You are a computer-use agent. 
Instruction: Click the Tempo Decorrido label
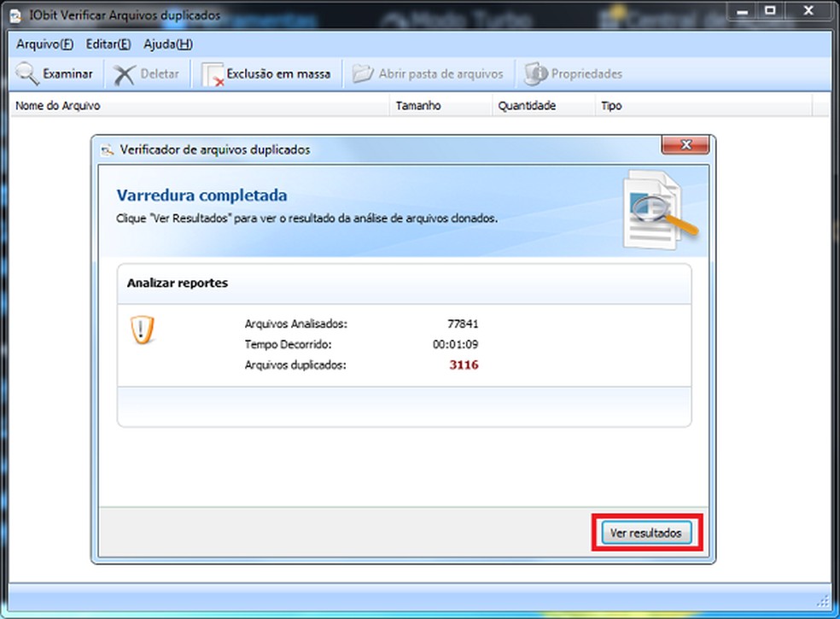click(288, 344)
